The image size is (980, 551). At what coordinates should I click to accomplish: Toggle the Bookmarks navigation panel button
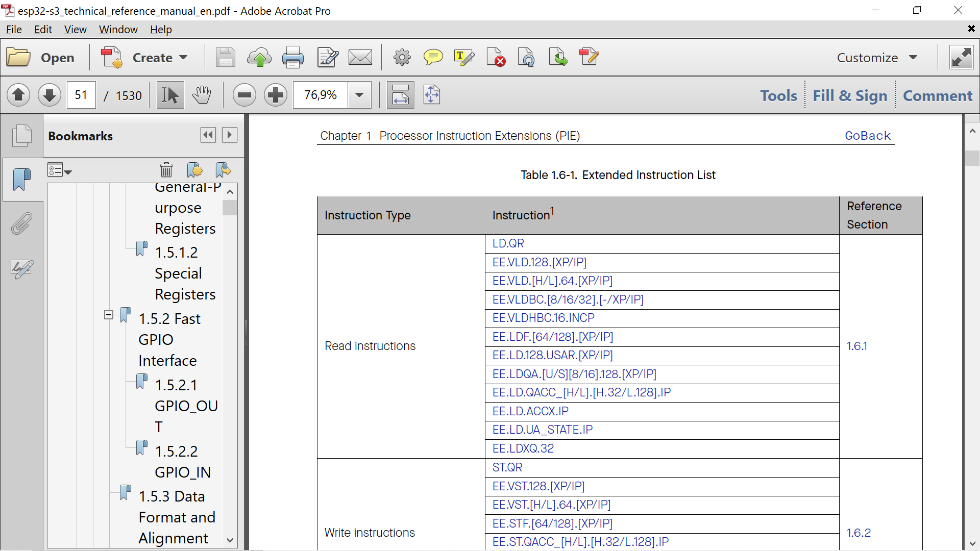click(x=22, y=179)
